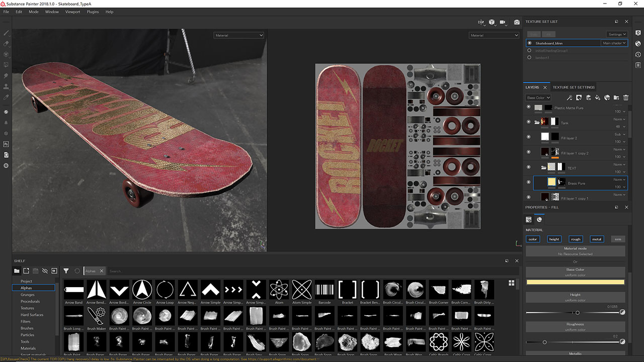Click the Add mask icon
The image size is (644, 362).
pyautogui.click(x=579, y=98)
